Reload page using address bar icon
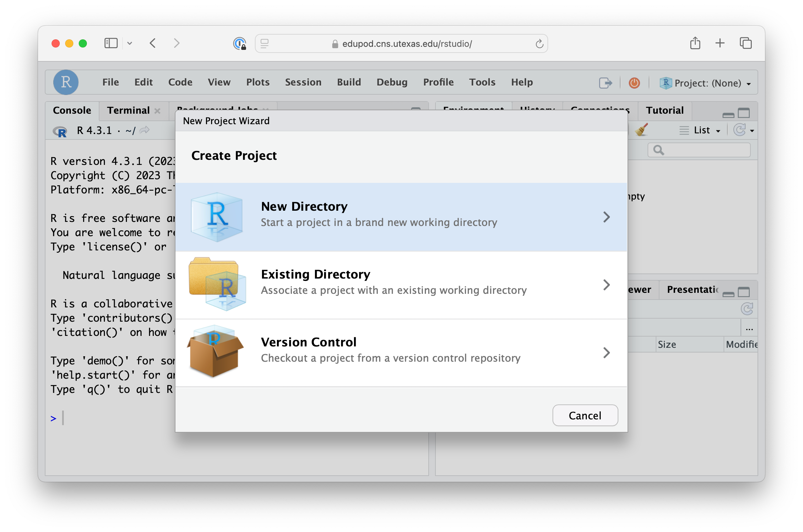Viewport: 803px width, 532px height. (x=539, y=44)
